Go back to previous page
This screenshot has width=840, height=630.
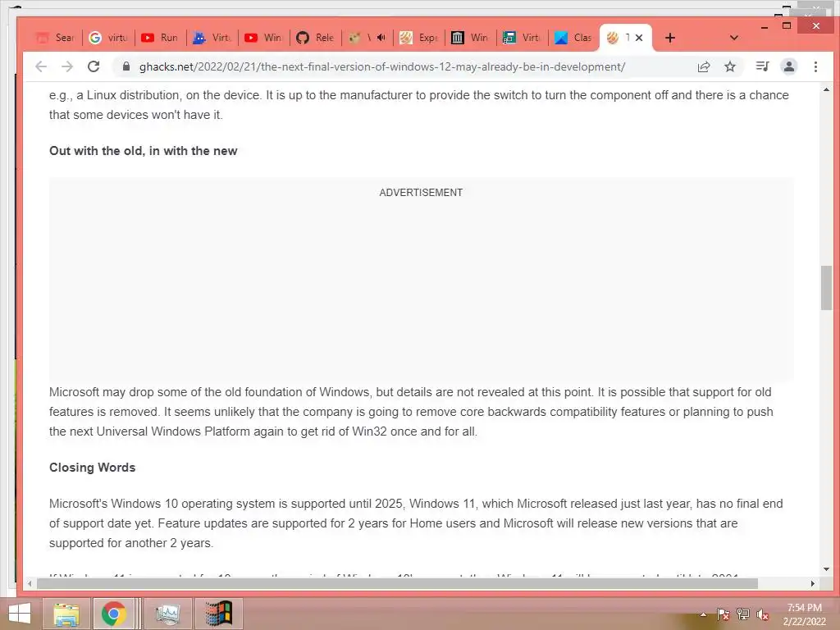[x=41, y=66]
